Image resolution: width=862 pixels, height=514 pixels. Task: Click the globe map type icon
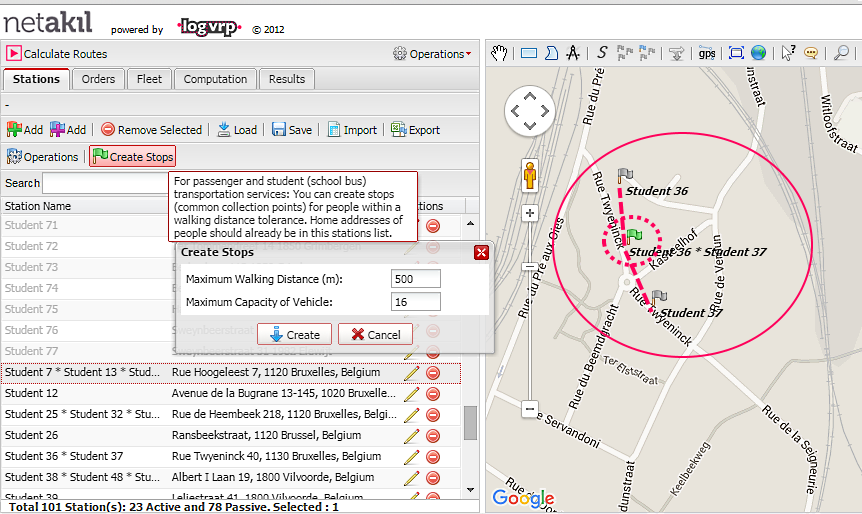[x=759, y=53]
